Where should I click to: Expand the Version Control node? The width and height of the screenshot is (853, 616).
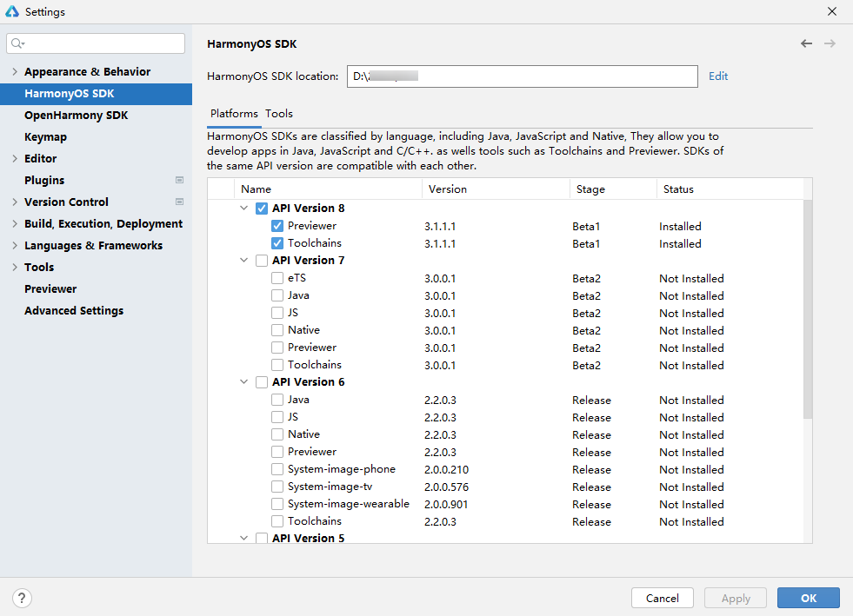click(x=15, y=202)
